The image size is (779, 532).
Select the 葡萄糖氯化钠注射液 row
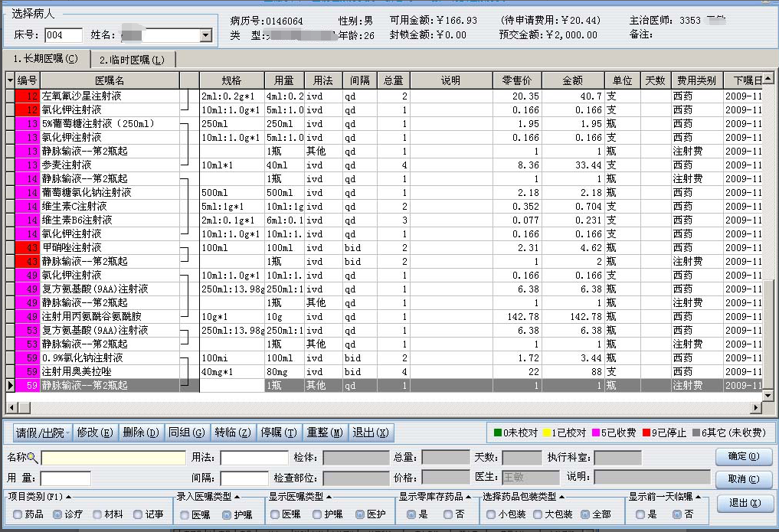(x=384, y=193)
